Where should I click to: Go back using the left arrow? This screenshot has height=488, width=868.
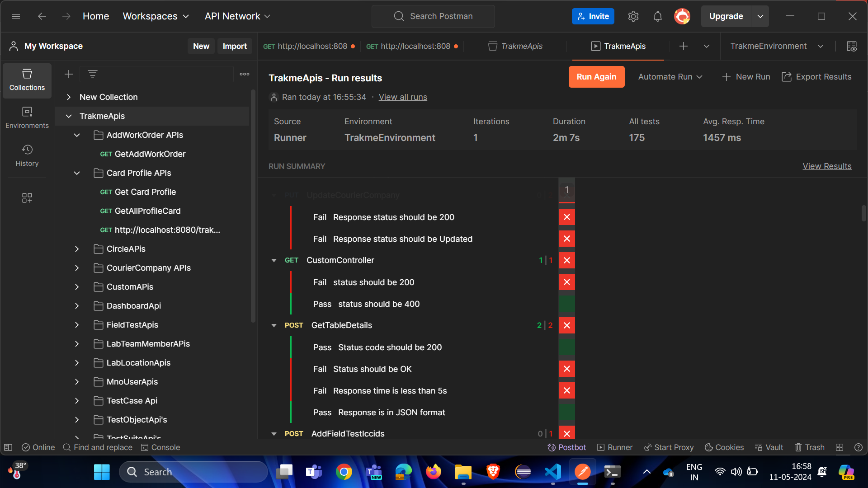(x=42, y=16)
